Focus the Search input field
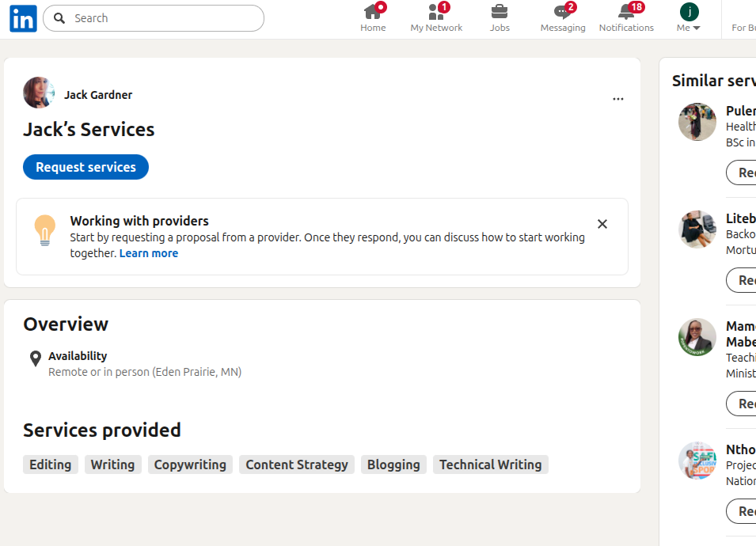 pyautogui.click(x=154, y=18)
